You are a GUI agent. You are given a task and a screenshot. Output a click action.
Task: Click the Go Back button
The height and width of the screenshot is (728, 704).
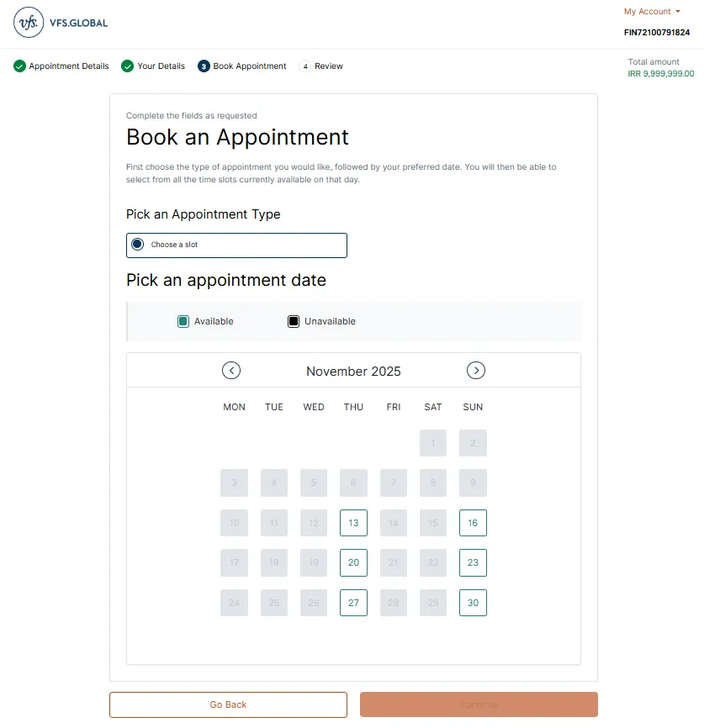click(228, 704)
